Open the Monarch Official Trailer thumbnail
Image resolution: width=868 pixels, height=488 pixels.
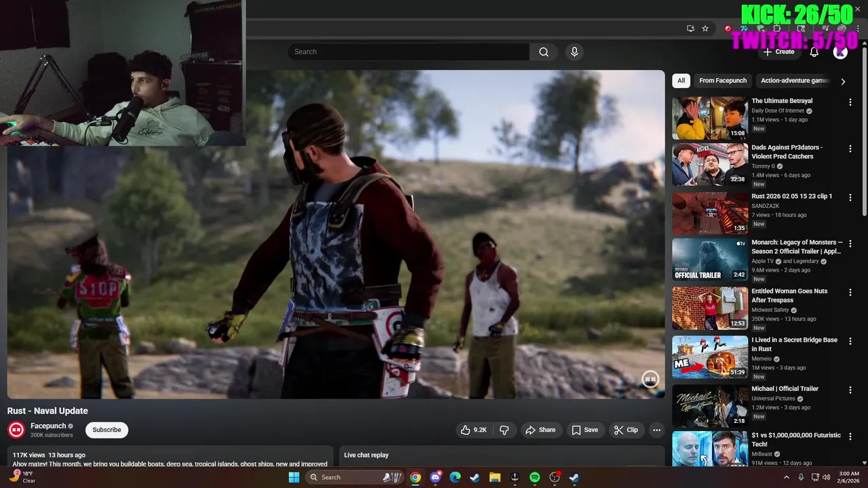pyautogui.click(x=710, y=260)
